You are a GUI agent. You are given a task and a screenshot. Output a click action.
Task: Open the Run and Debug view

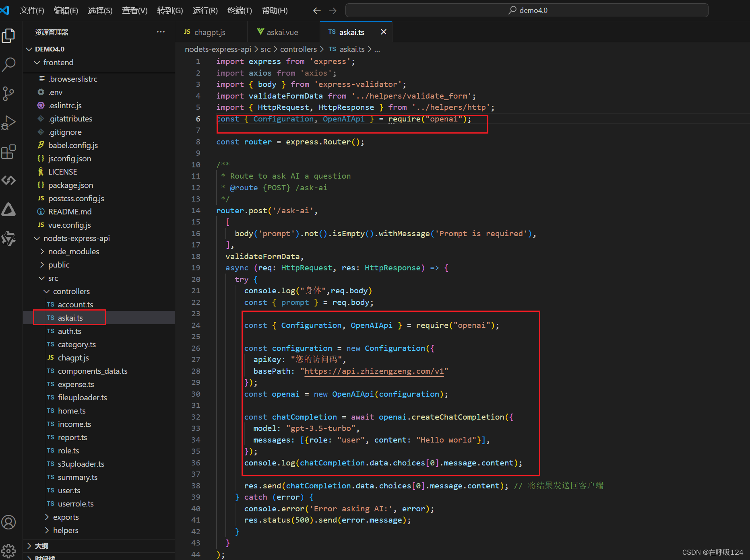pos(8,123)
